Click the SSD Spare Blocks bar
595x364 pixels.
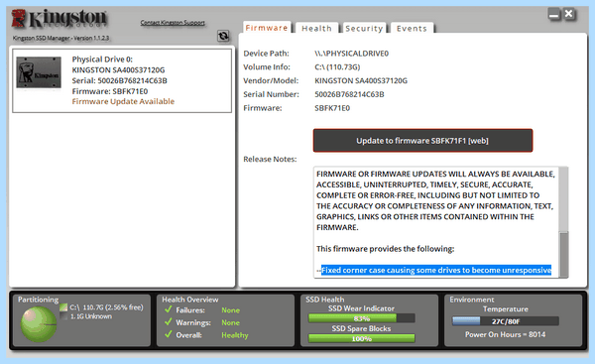click(x=362, y=338)
